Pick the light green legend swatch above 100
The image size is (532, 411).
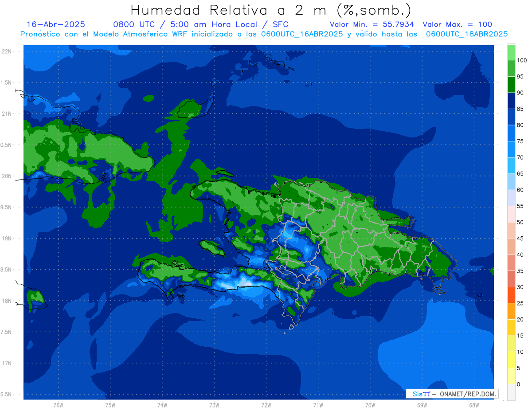coord(511,52)
